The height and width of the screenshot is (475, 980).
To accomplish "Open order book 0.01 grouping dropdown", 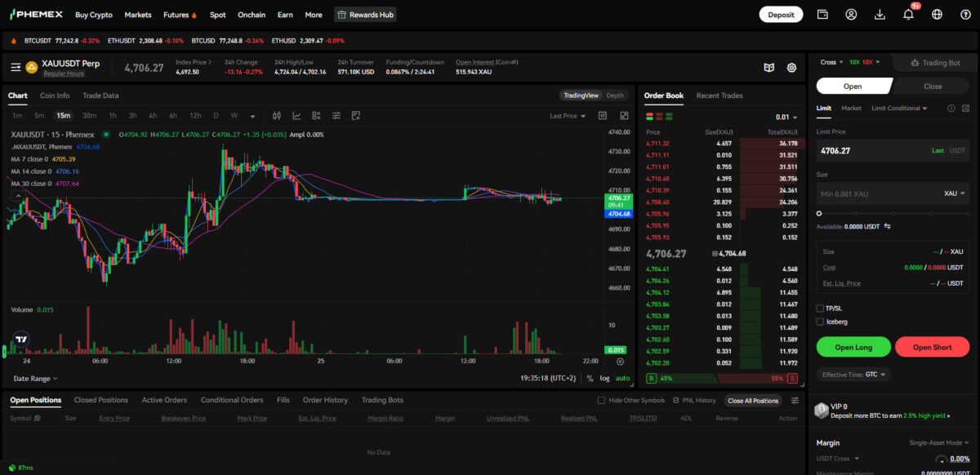I will 786,118.
